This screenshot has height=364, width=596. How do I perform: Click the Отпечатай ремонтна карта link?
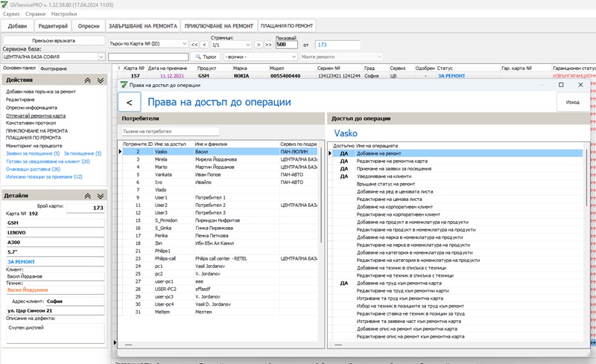(36, 115)
